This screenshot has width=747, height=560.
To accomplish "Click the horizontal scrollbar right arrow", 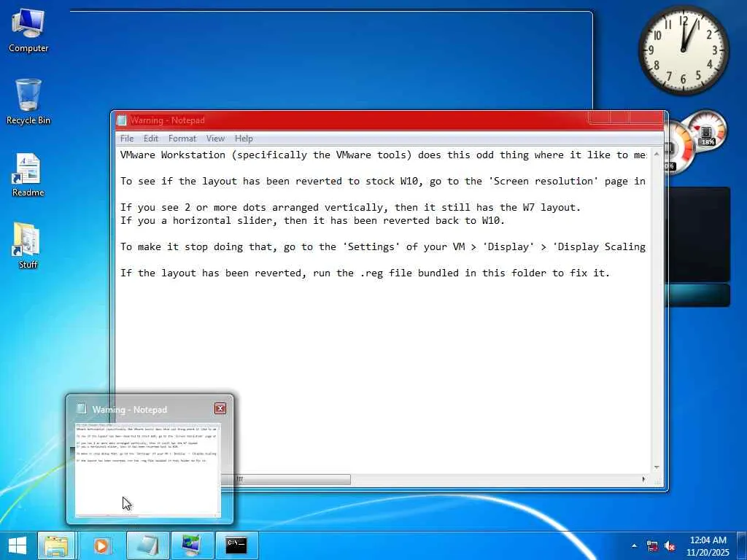I will tap(644, 479).
